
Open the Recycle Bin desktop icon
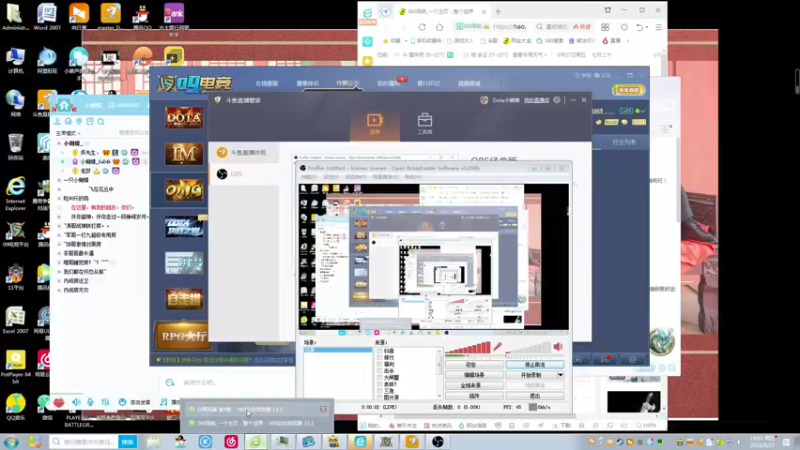(x=16, y=146)
